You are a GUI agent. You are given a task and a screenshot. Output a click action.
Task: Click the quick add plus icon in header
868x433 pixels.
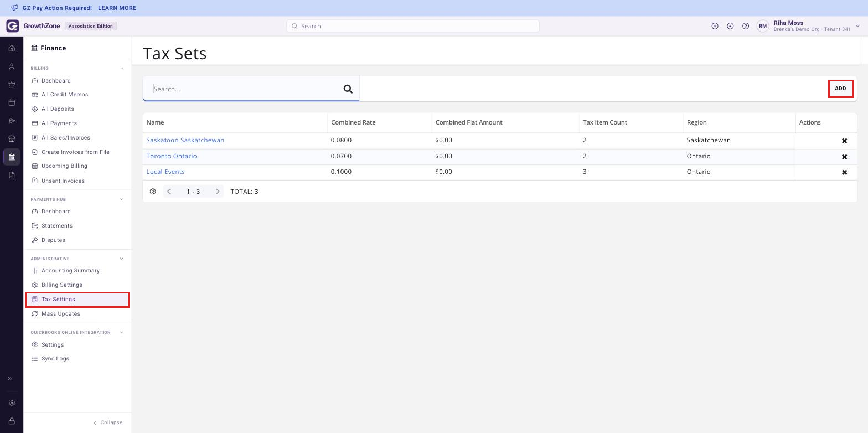(x=715, y=26)
